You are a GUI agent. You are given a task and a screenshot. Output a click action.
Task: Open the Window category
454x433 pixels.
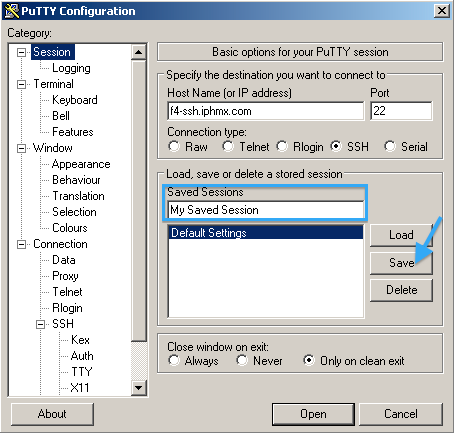[53, 148]
